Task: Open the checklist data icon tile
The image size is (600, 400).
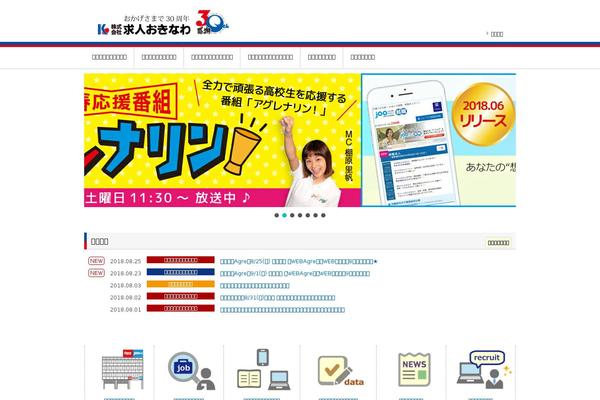Action: click(x=341, y=371)
